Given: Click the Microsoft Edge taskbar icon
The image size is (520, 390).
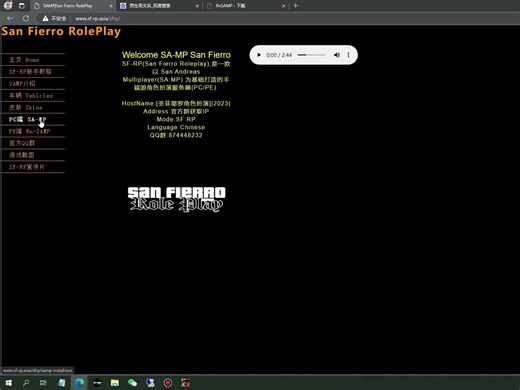Looking at the screenshot, I should [x=79, y=383].
